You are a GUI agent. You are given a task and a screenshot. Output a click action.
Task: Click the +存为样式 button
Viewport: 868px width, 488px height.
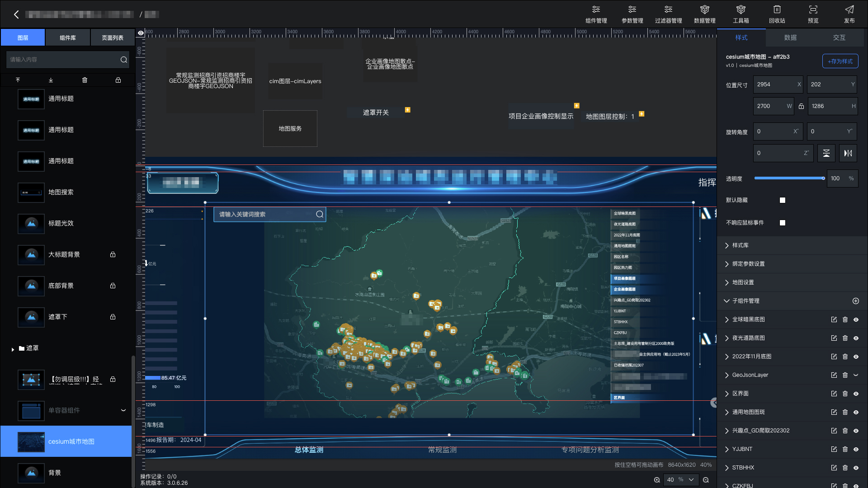pyautogui.click(x=840, y=61)
